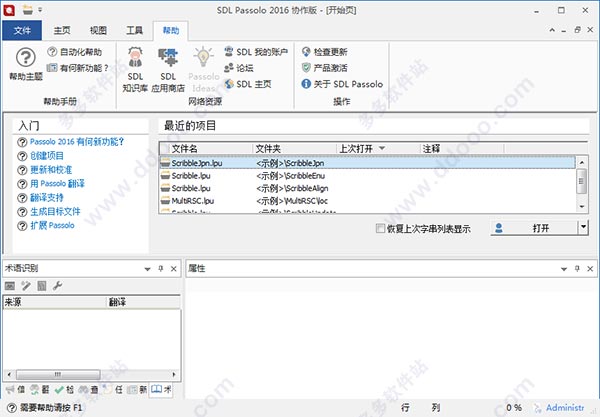Viewport: 600px width, 417px height.
Task: Collapse the ribbon with the up arrow
Action: pyautogui.click(x=552, y=30)
